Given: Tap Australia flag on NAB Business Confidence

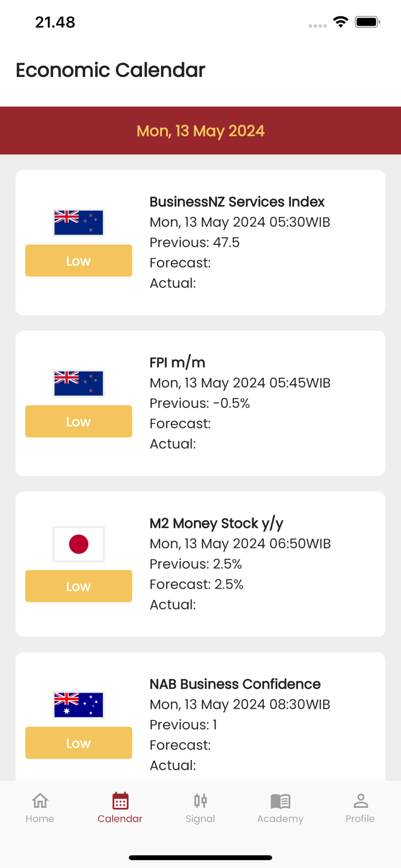Looking at the screenshot, I should pyautogui.click(x=79, y=705).
